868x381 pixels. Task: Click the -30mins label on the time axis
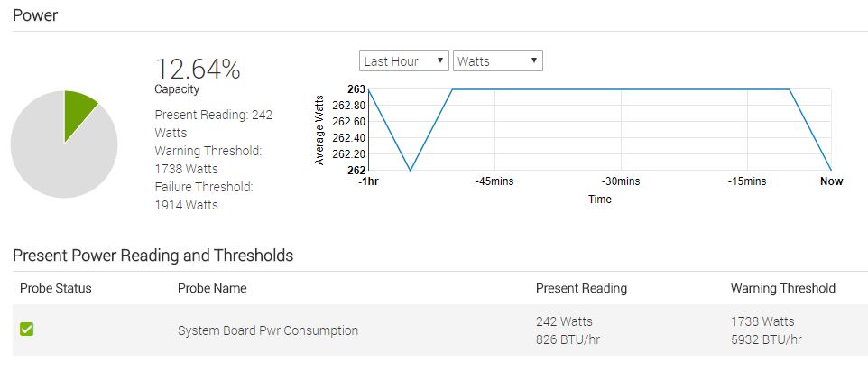621,181
